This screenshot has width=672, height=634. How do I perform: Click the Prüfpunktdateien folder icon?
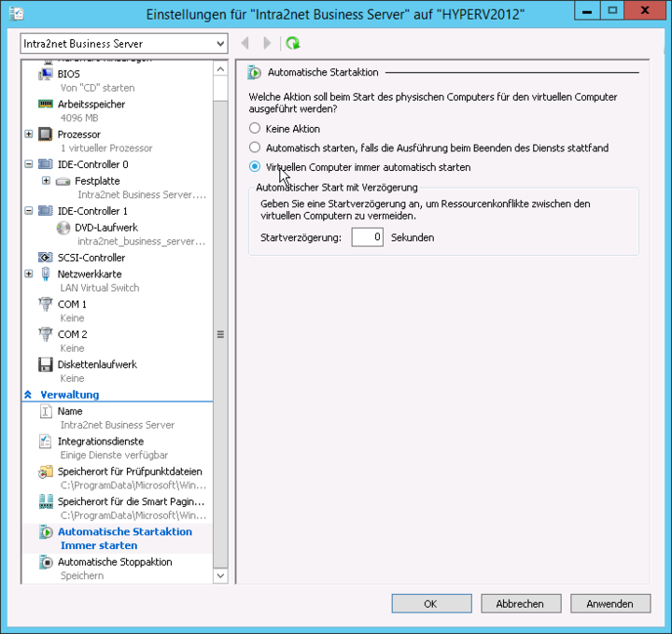[x=46, y=472]
